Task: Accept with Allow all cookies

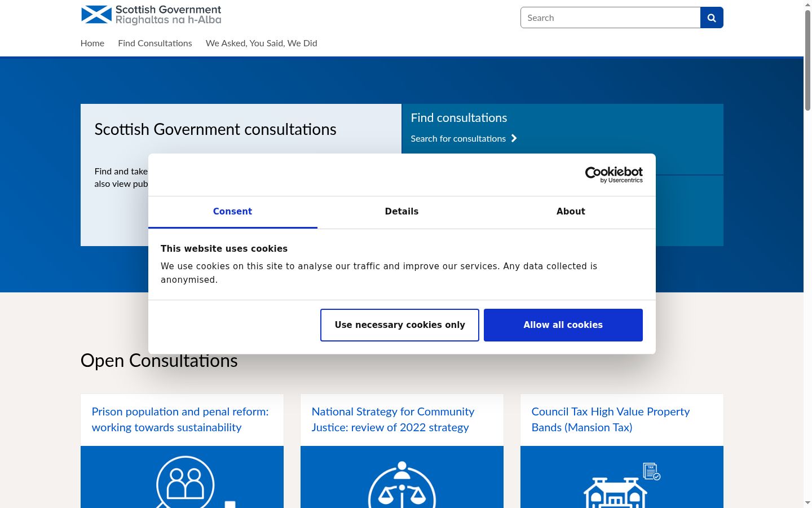Action: click(x=563, y=325)
